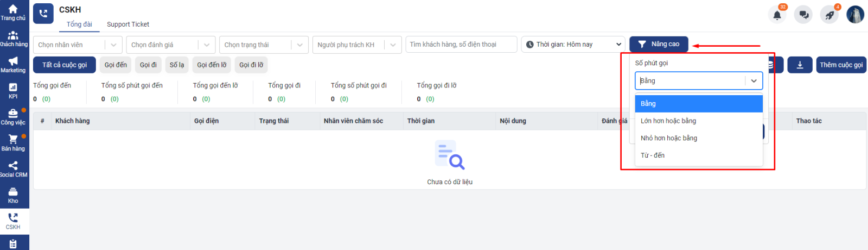Go to Trang chủ in sidebar
The width and height of the screenshot is (868, 250).
(13, 12)
